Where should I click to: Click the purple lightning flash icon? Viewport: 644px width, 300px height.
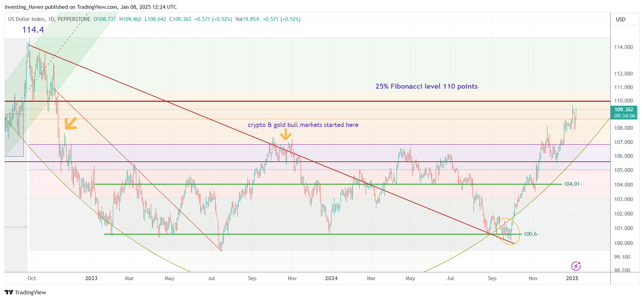[575, 266]
